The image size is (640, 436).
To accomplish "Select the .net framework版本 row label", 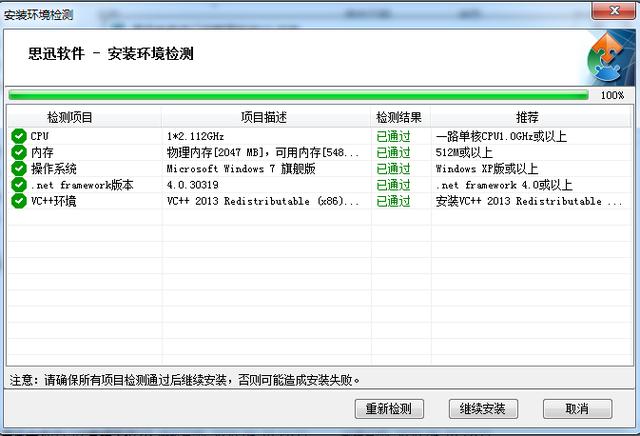I will point(82,185).
